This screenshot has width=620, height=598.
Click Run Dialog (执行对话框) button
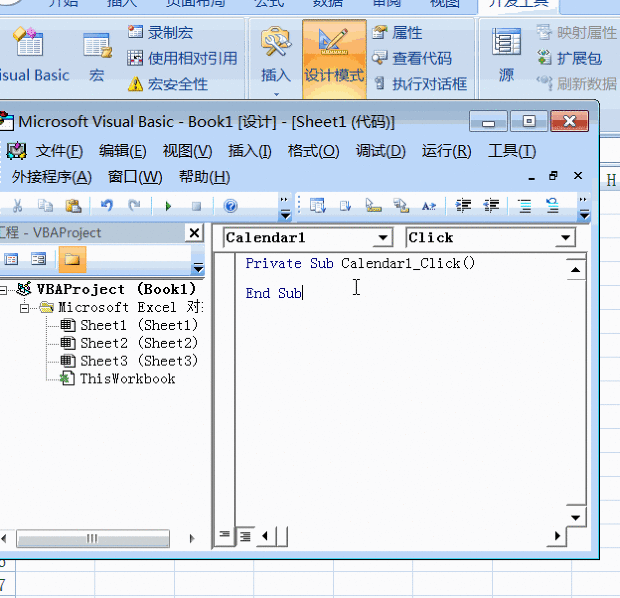(421, 83)
